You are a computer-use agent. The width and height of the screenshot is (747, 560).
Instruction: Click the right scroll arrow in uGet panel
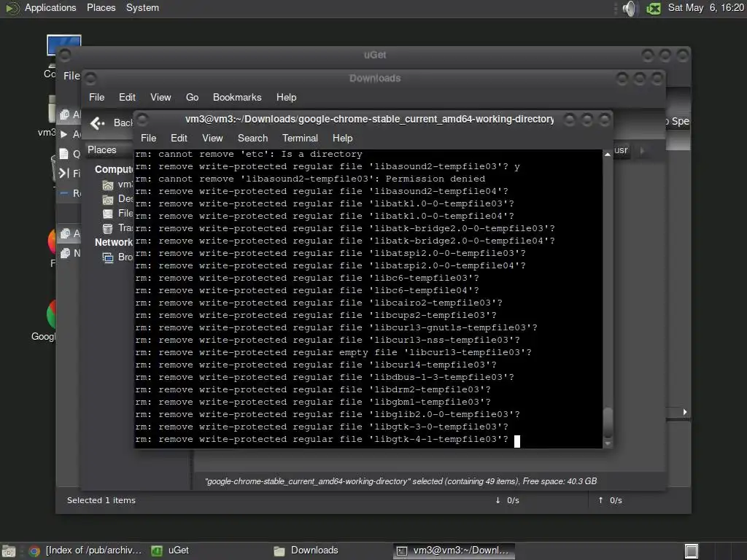[684, 412]
